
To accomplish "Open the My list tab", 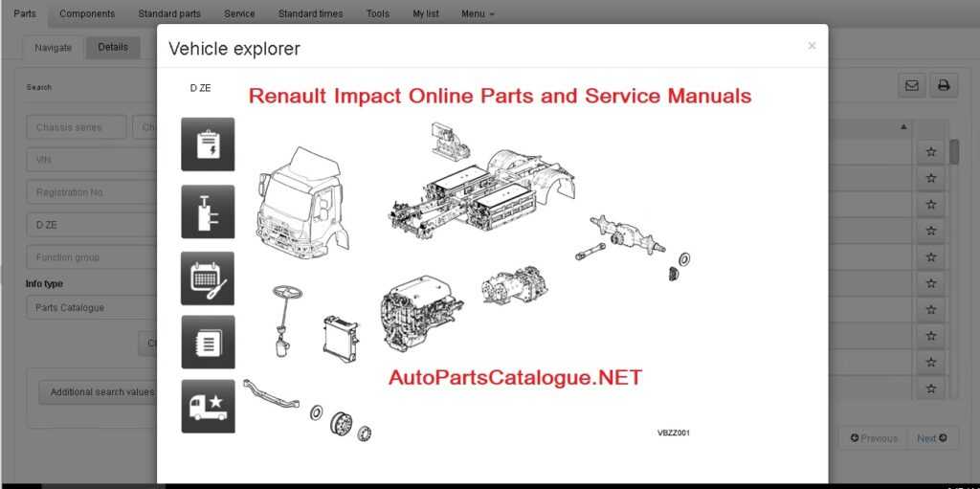I will pyautogui.click(x=426, y=13).
